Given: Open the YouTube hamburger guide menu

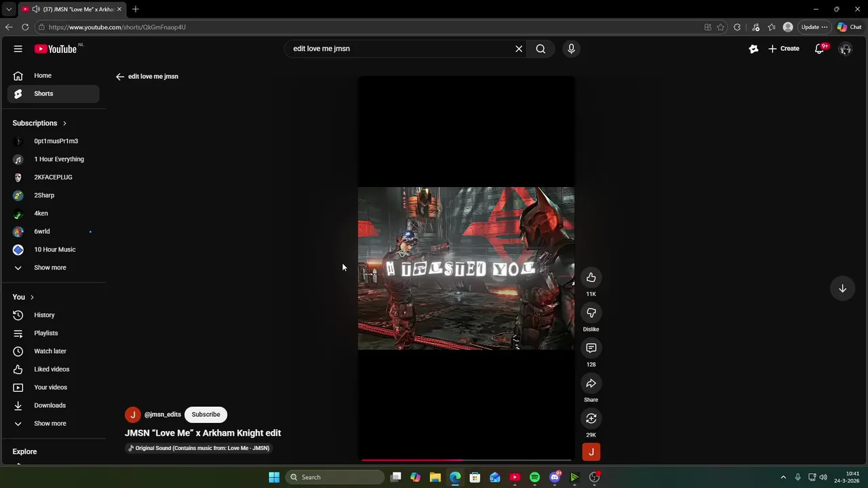Looking at the screenshot, I should (x=18, y=49).
